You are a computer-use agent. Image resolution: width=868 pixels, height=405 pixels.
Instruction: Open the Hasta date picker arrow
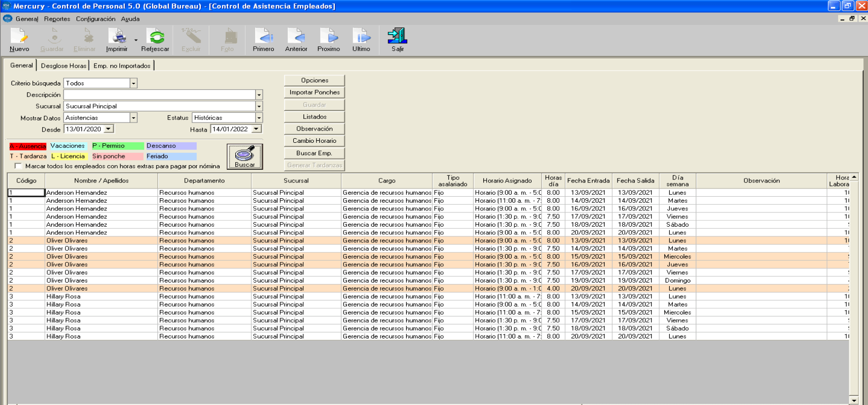pyautogui.click(x=257, y=129)
